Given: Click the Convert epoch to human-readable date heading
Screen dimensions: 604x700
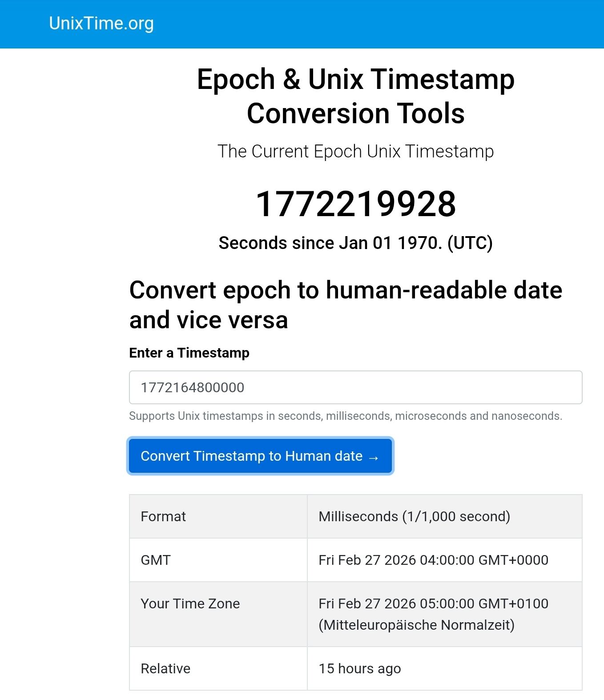Looking at the screenshot, I should tap(345, 305).
